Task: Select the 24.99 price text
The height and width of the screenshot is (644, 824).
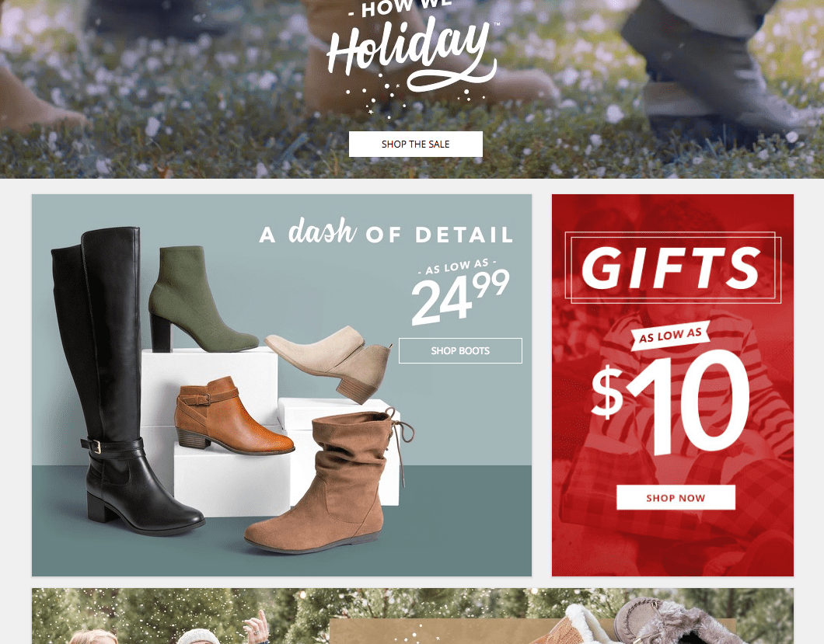Action: [460, 297]
